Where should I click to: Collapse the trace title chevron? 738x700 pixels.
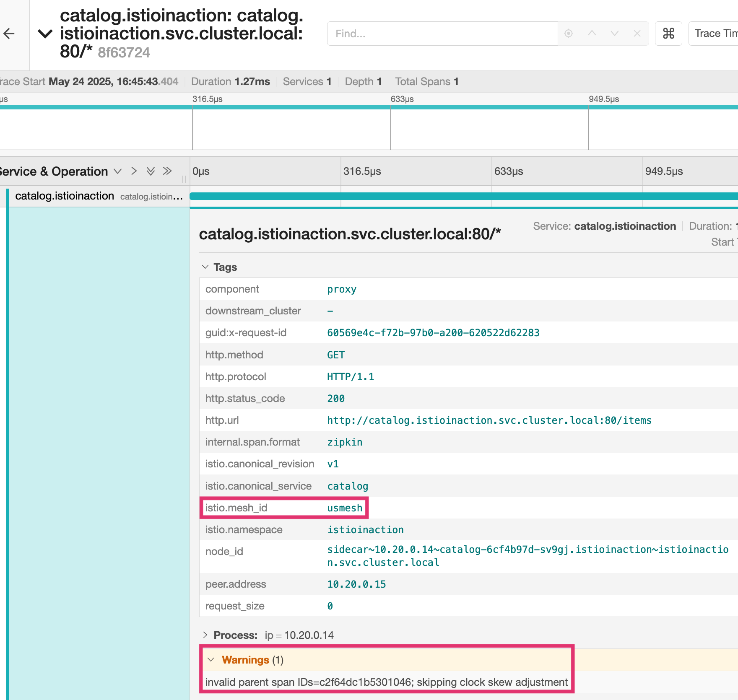(x=45, y=34)
